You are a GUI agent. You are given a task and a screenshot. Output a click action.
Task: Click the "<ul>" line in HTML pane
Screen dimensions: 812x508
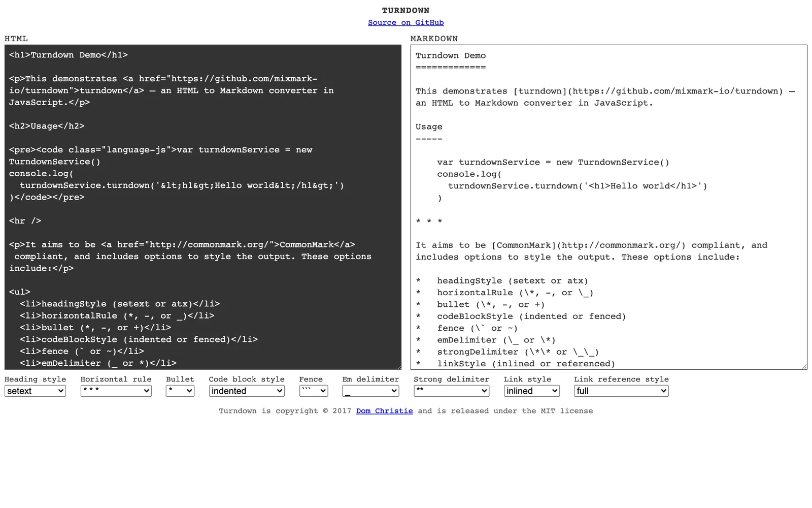20,292
